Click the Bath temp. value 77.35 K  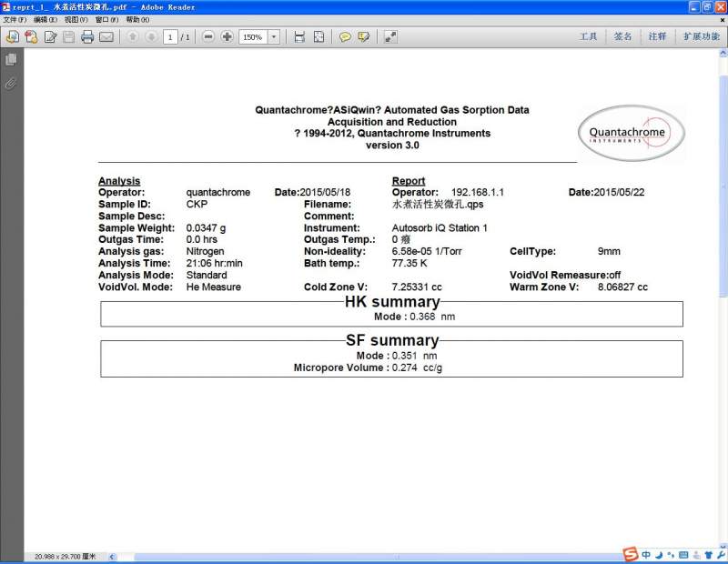(x=409, y=263)
